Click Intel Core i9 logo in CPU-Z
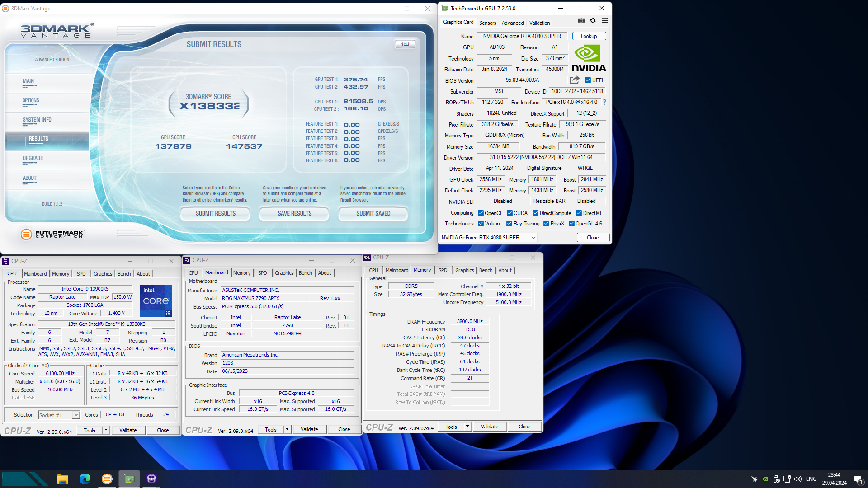The image size is (868, 488). point(156,300)
